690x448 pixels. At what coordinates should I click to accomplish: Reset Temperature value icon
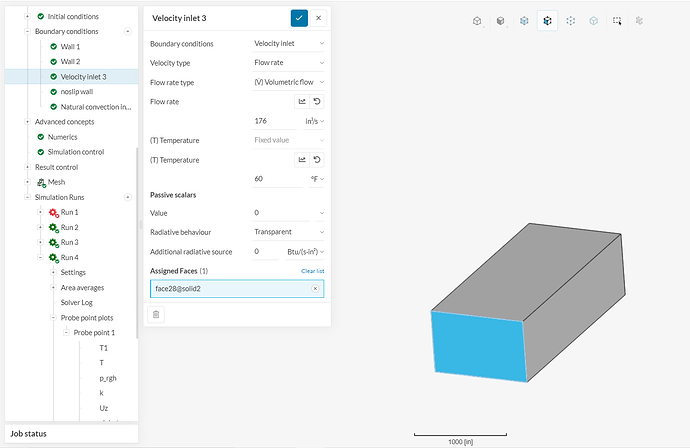click(317, 159)
